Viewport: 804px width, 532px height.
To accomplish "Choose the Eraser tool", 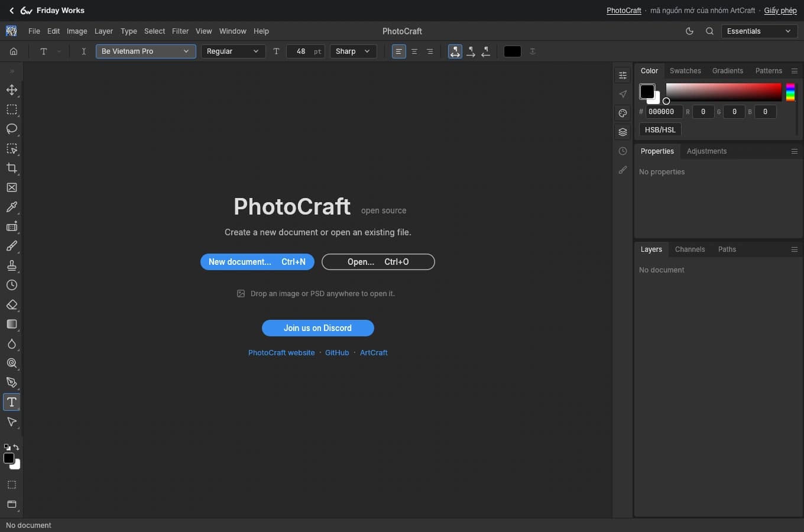I will (12, 304).
